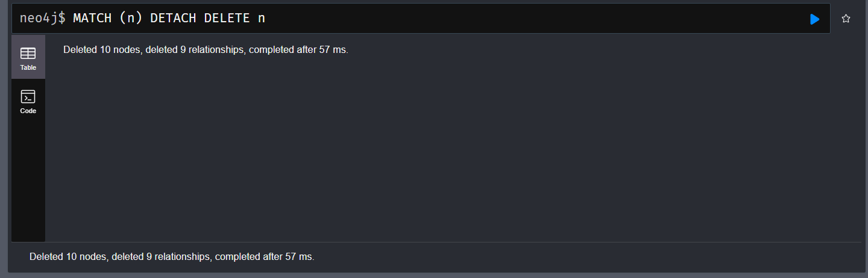
Task: Click the neo4j$ database prompt
Action: (42, 18)
